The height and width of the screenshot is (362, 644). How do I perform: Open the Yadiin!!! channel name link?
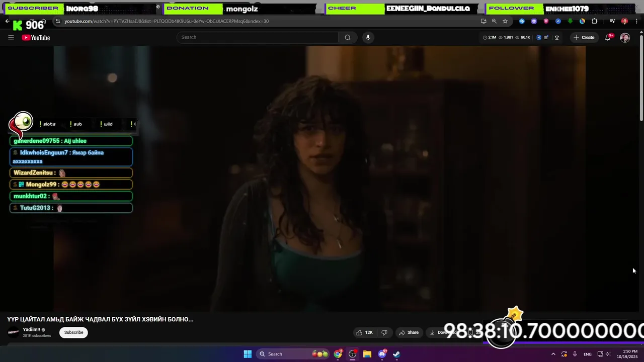tap(31, 330)
